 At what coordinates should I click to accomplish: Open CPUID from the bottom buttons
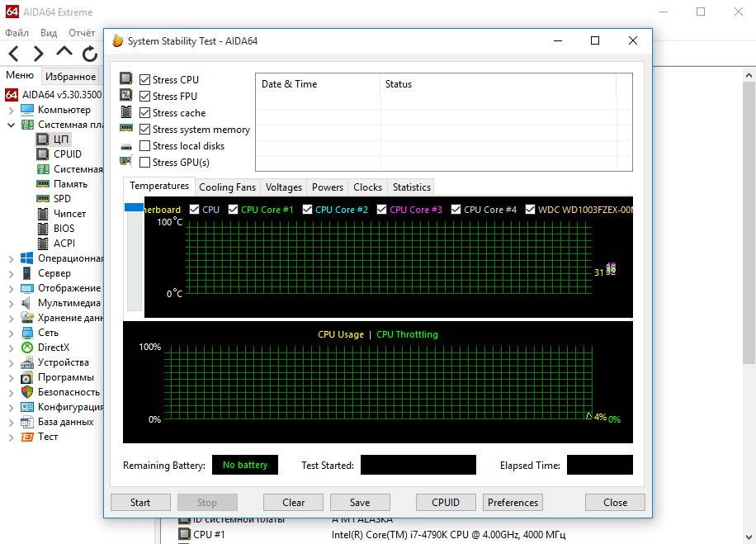(446, 503)
